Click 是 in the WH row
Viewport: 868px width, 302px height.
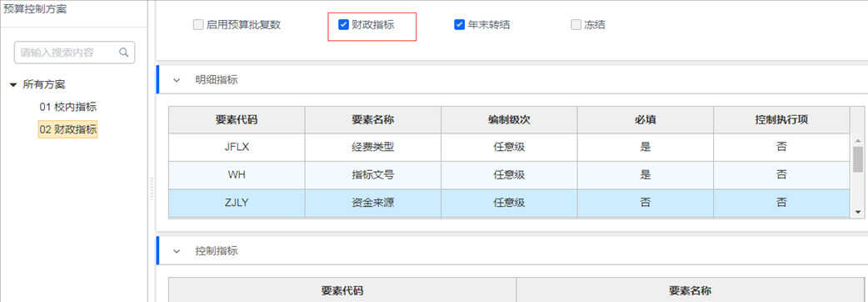click(645, 175)
